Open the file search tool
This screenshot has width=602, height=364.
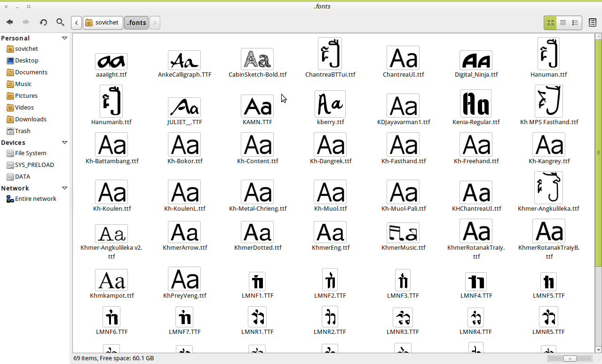[x=60, y=22]
